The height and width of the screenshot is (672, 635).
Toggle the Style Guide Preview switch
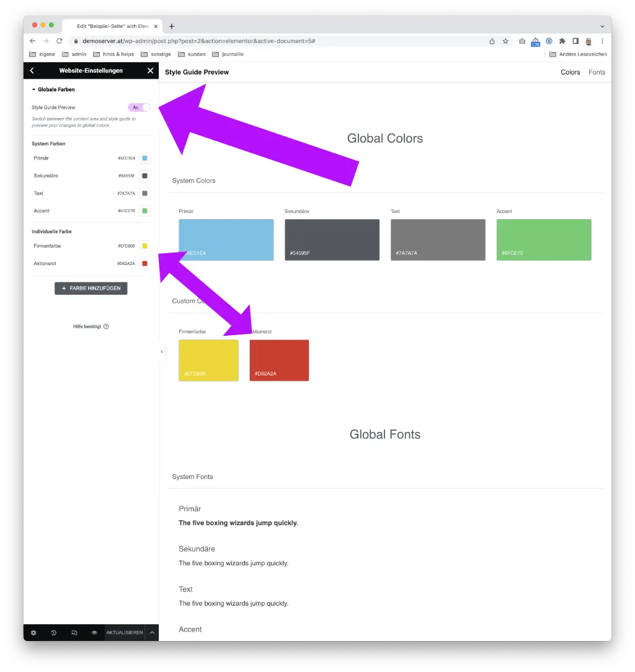(x=139, y=107)
